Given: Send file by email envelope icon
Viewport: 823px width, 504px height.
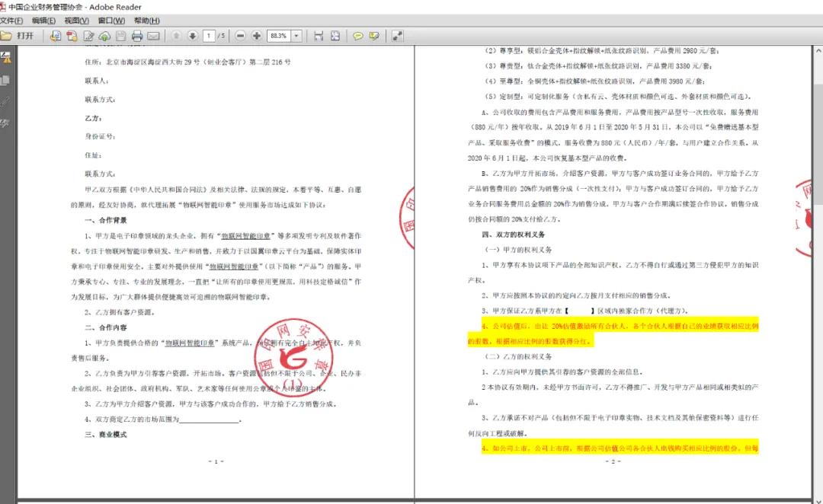Looking at the screenshot, I should coord(153,36).
